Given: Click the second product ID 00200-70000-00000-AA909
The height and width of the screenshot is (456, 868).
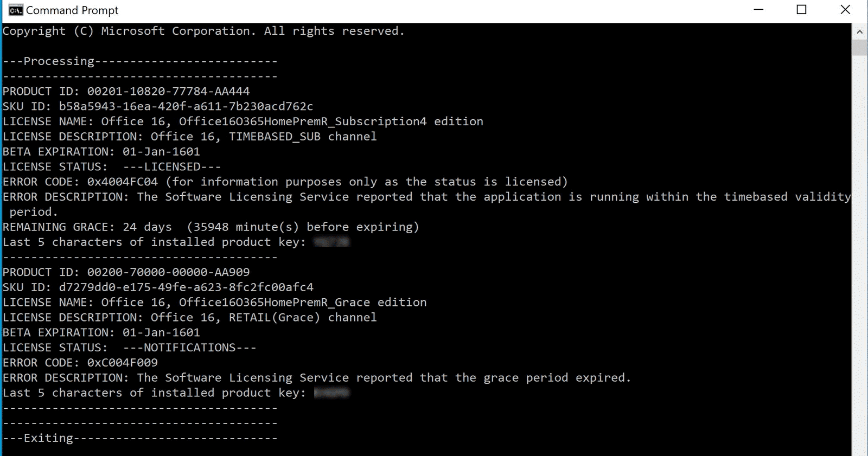Looking at the screenshot, I should [168, 272].
